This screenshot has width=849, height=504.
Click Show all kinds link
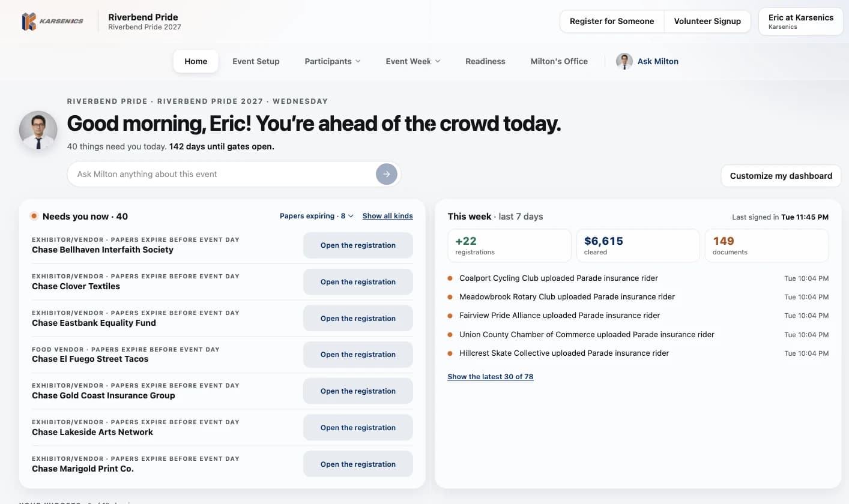tap(388, 216)
